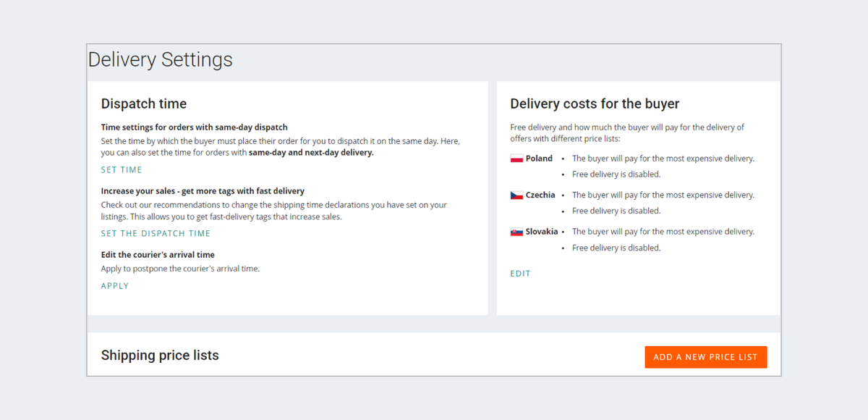Select the Czechia country label
The width and height of the screenshot is (868, 420).
tap(540, 196)
